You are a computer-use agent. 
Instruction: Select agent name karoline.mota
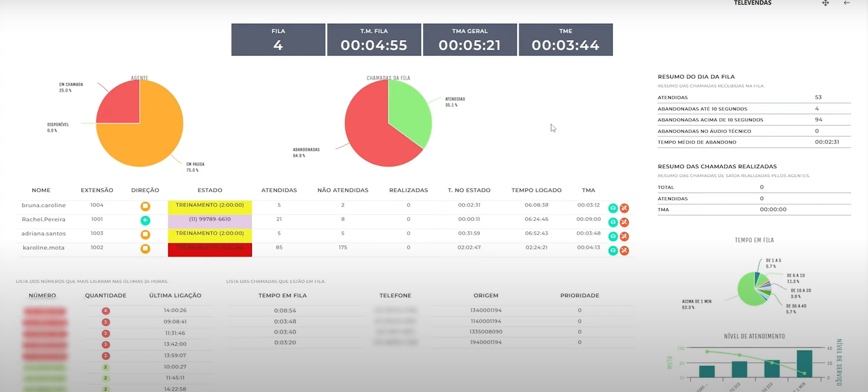[x=44, y=248]
